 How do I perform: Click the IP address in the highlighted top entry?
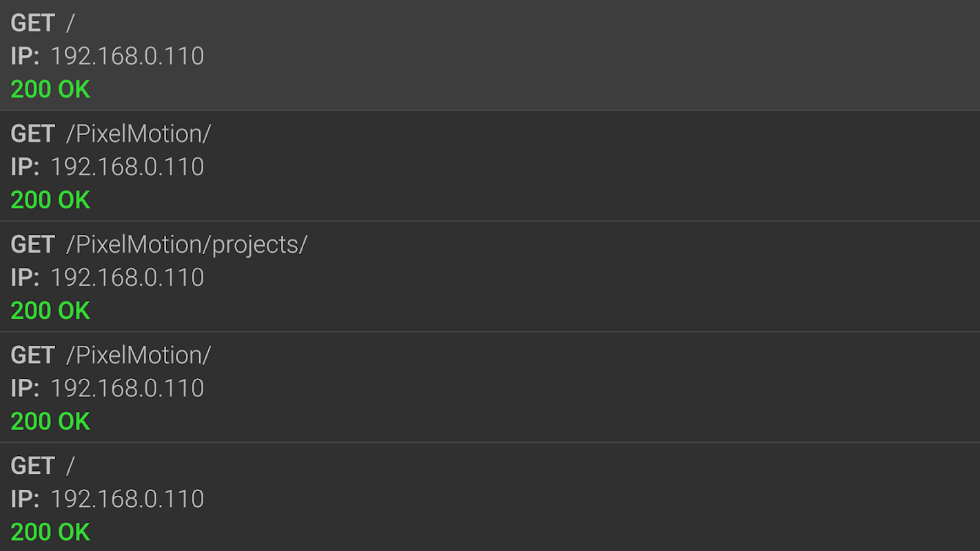(127, 56)
